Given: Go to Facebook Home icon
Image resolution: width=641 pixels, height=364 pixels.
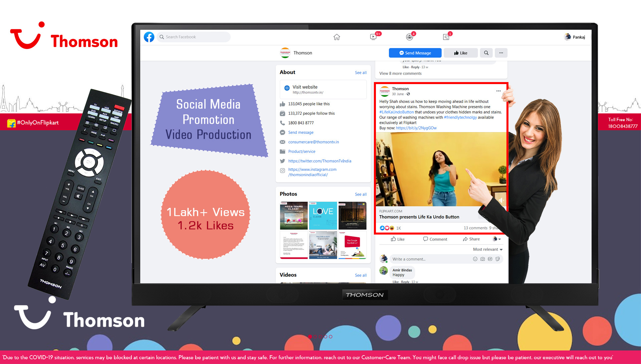Looking at the screenshot, I should point(337,37).
